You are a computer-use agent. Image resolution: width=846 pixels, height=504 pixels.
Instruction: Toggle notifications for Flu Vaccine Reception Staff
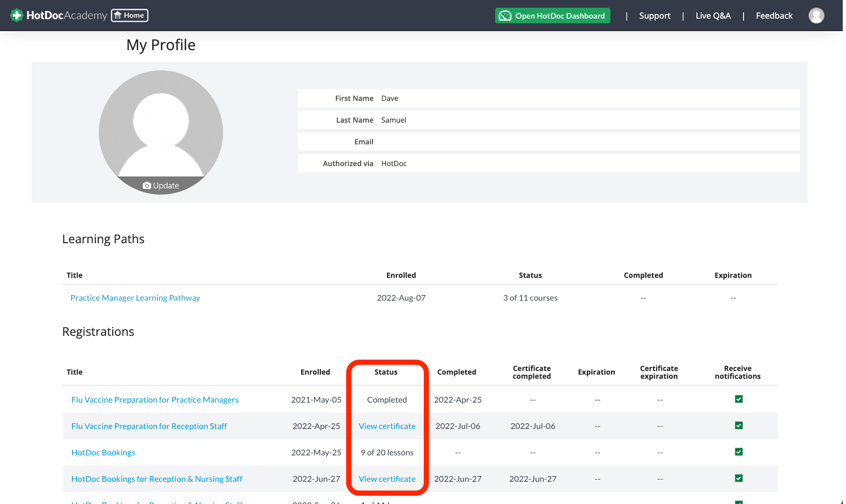[x=739, y=425]
